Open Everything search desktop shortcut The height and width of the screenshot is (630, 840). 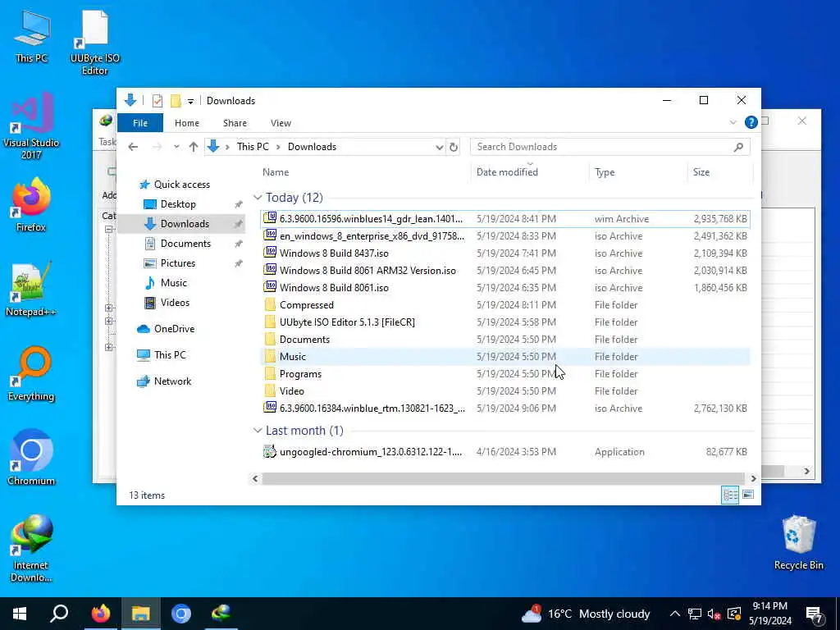point(31,374)
